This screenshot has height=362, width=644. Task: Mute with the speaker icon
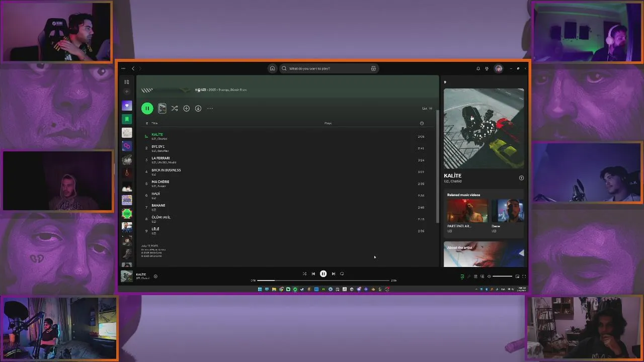tap(489, 277)
